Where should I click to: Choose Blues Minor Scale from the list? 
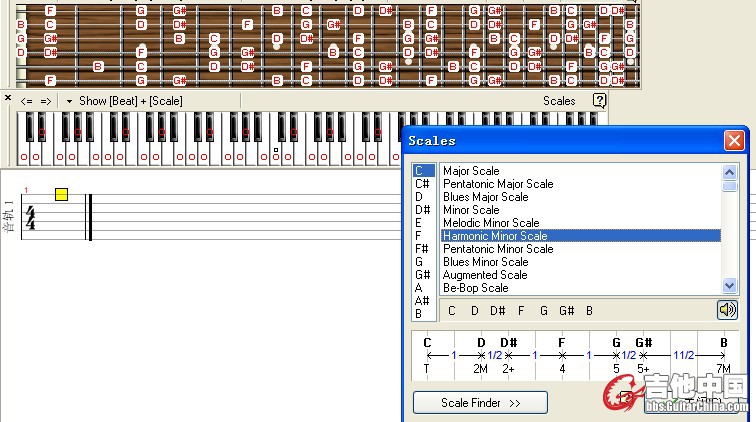[x=485, y=262]
